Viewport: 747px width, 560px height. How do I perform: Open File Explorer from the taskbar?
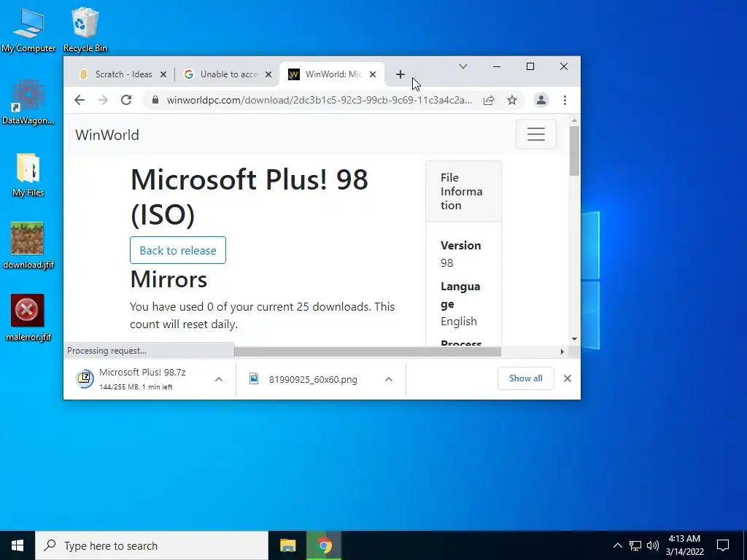tap(287, 545)
